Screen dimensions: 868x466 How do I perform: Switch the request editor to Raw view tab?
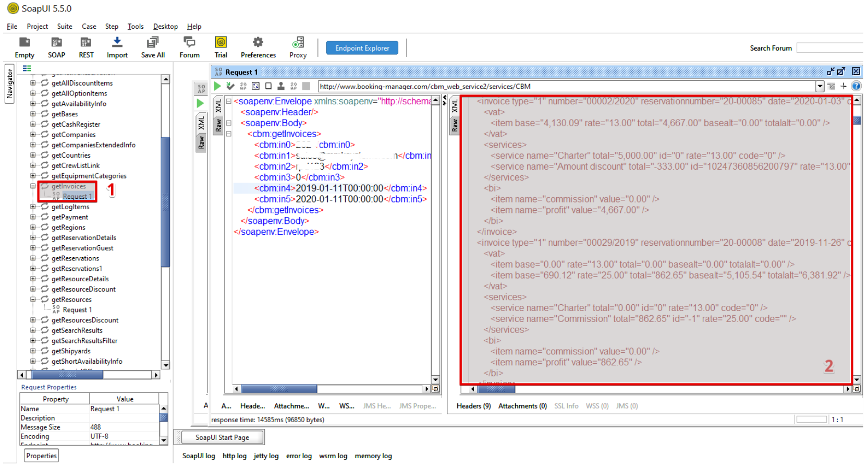219,125
